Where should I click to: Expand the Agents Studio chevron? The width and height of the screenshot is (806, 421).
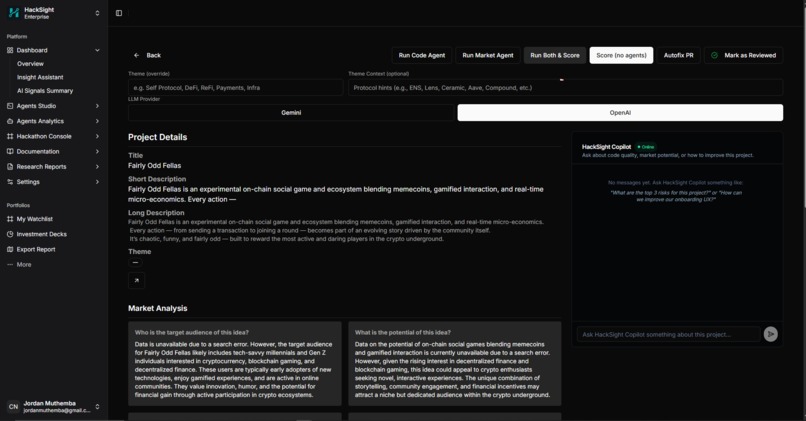click(x=97, y=106)
